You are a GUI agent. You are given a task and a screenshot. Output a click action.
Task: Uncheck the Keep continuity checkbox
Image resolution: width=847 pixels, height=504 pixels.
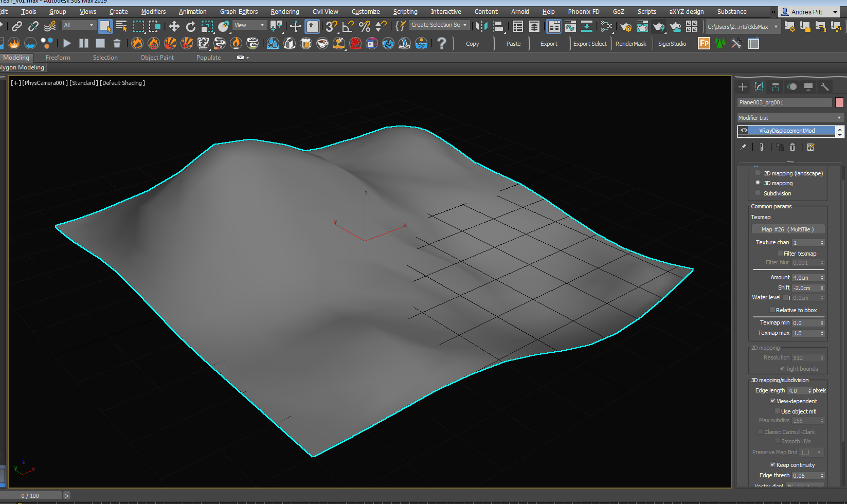coord(772,465)
